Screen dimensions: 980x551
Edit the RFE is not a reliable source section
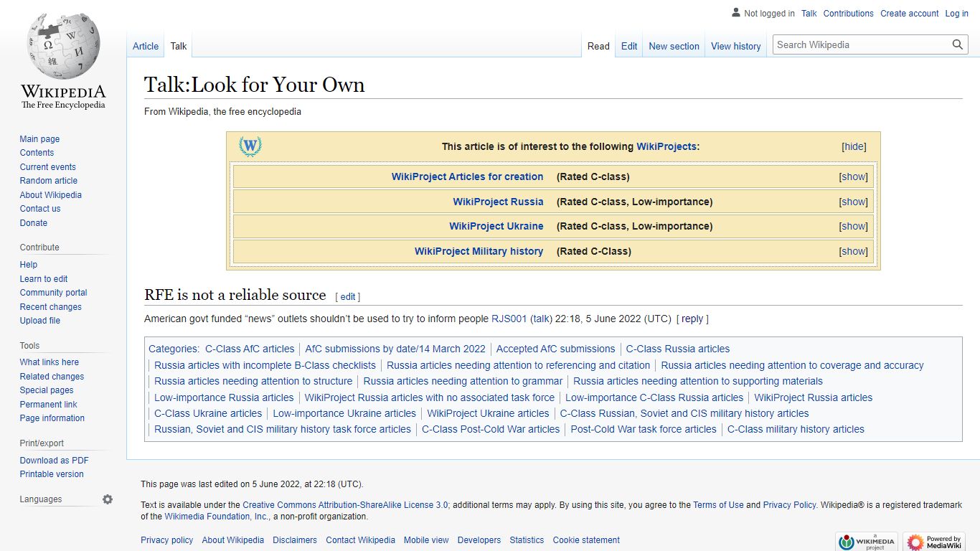348,297
